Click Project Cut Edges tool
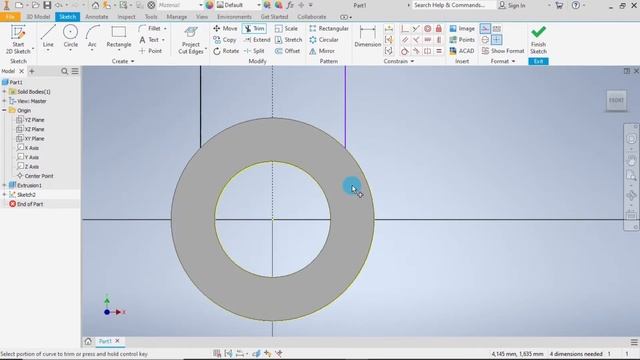The width and height of the screenshot is (640, 360). [191, 40]
